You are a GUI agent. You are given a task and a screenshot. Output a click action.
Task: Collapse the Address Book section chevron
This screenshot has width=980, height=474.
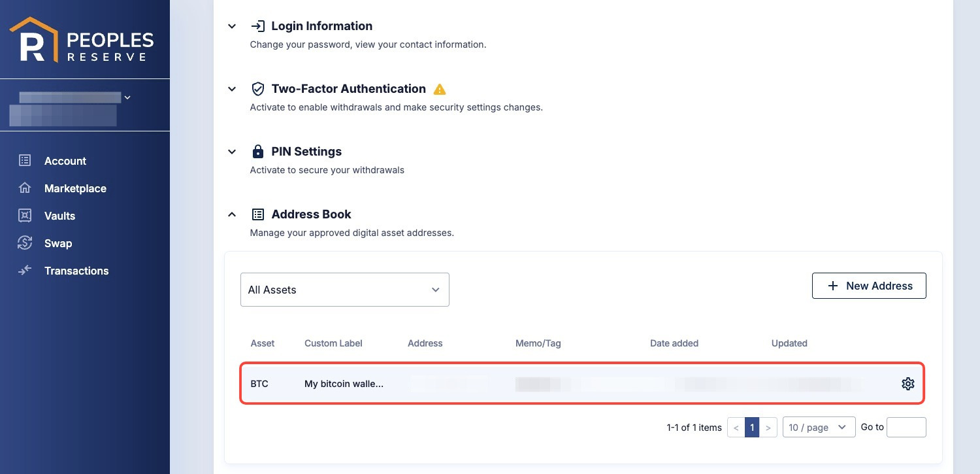click(x=232, y=214)
